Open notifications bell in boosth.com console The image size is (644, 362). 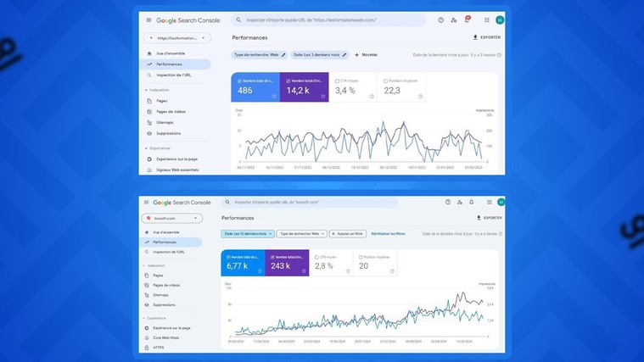click(472, 202)
